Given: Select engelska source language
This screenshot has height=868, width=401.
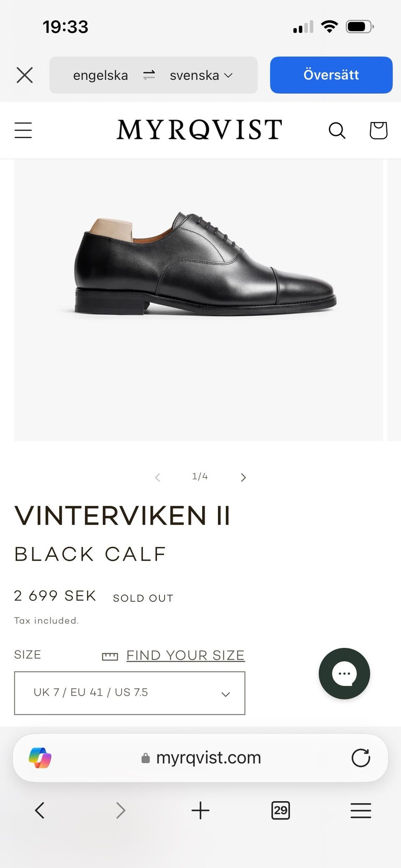Looking at the screenshot, I should click(100, 75).
